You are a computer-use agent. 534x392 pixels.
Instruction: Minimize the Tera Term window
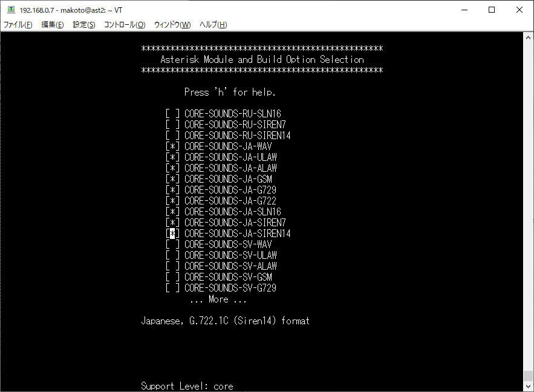pyautogui.click(x=464, y=10)
